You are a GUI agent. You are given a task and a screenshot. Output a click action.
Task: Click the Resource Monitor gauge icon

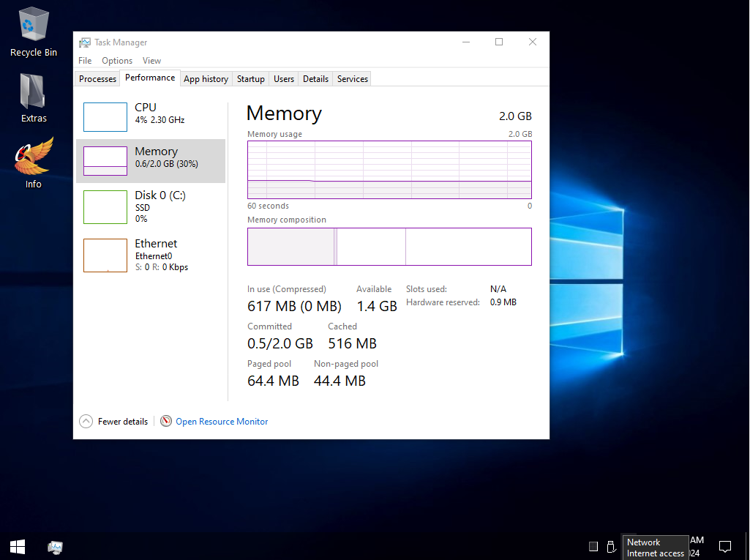click(166, 422)
